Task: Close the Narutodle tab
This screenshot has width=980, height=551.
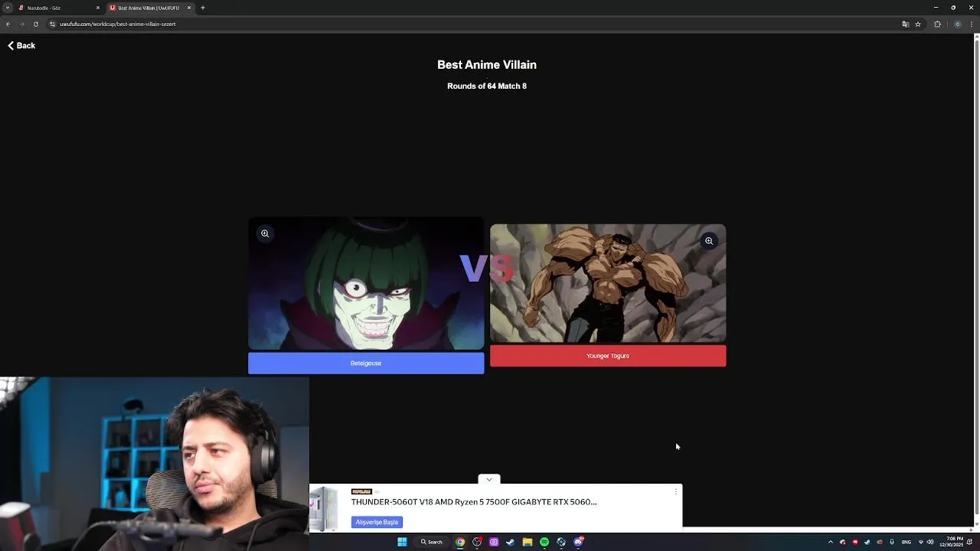Action: pos(98,8)
